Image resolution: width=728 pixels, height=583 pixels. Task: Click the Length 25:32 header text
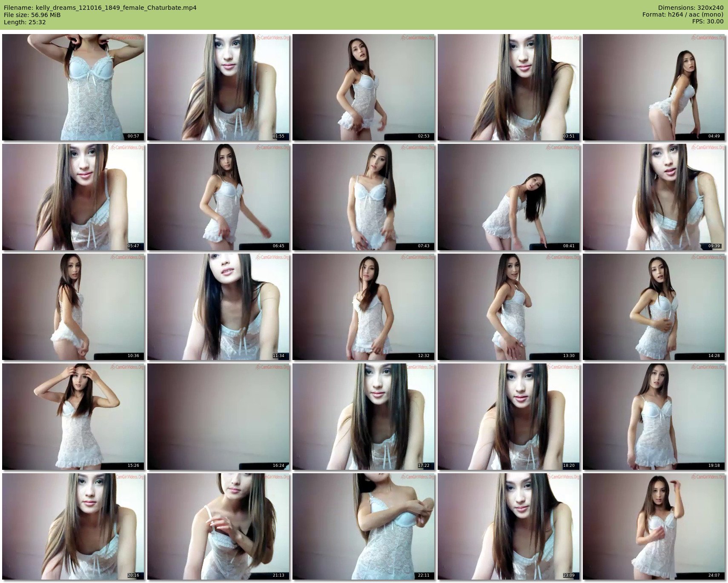point(25,22)
